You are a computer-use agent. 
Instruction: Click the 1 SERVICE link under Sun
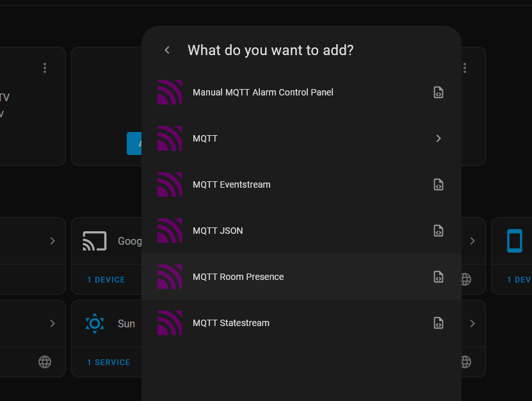pyautogui.click(x=108, y=361)
